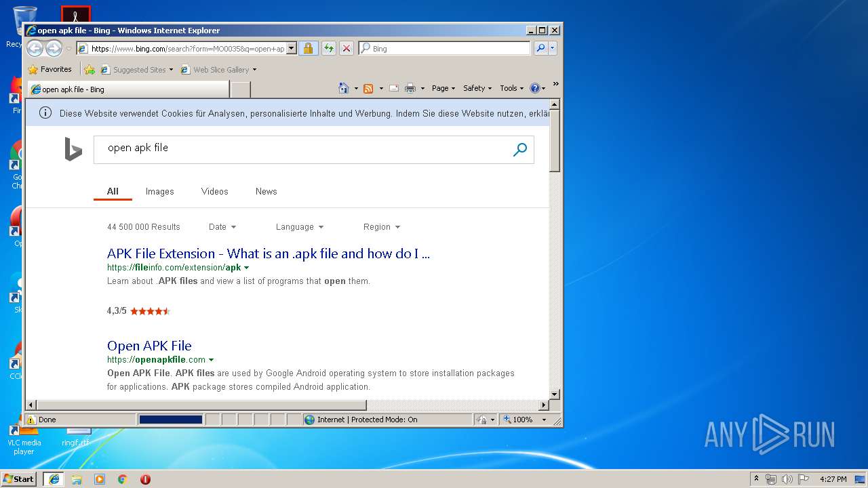Expand command bar overflow chevron
Screen dimensions: 868x488
point(555,84)
